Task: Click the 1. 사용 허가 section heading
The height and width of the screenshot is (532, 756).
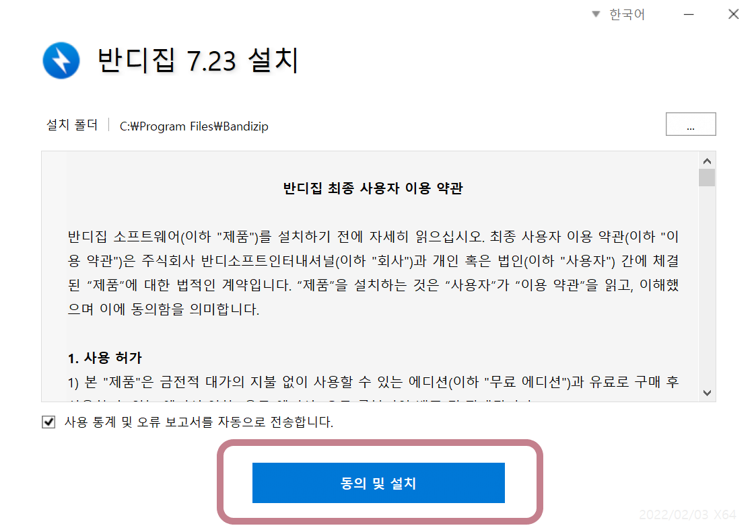Action: [104, 358]
